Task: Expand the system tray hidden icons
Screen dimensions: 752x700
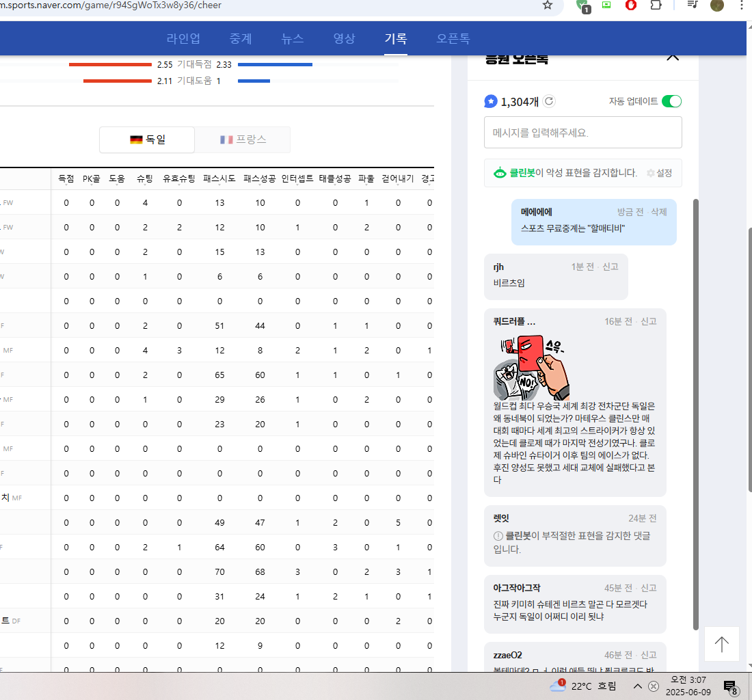Action: click(x=637, y=686)
